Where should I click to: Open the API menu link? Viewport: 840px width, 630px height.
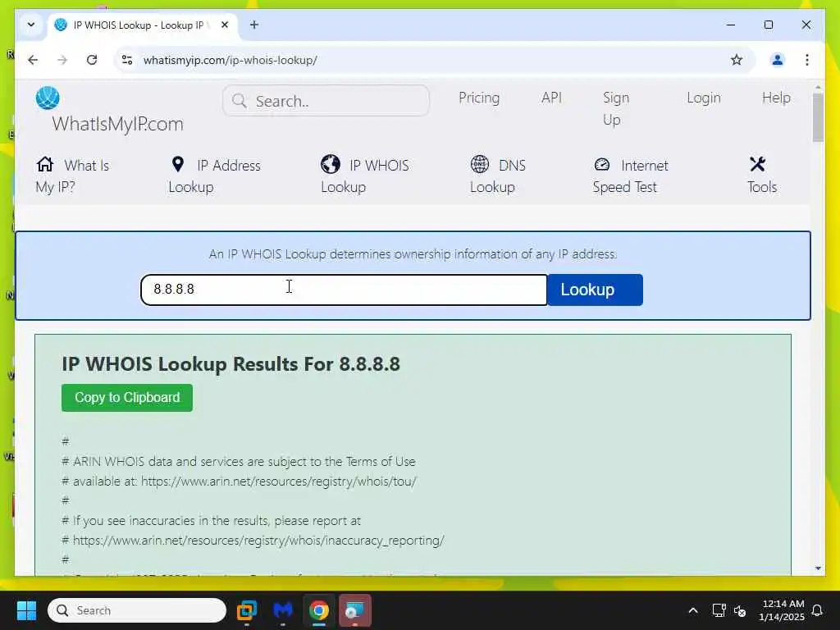(551, 98)
